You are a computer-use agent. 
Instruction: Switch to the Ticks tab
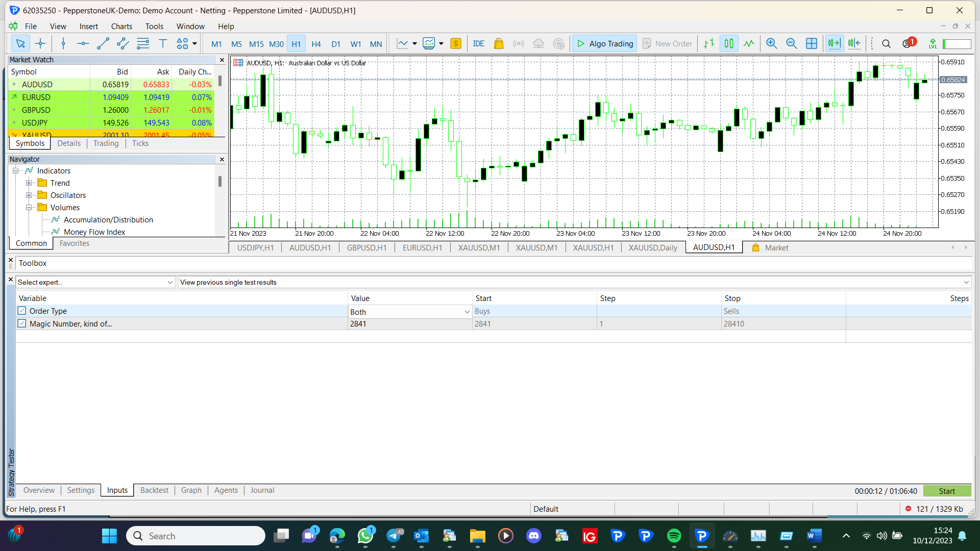(x=140, y=143)
